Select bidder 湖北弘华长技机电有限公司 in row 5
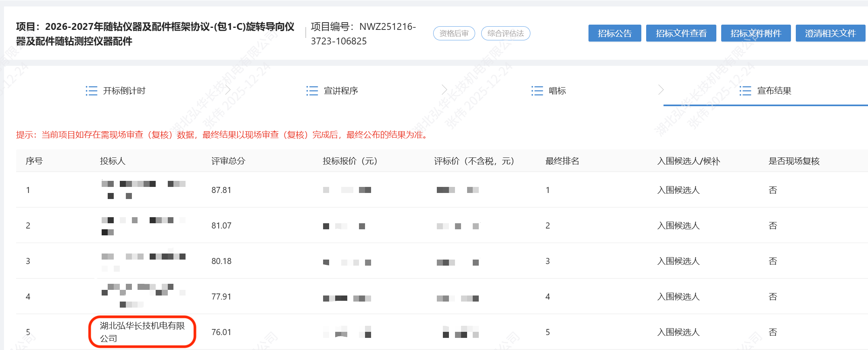The height and width of the screenshot is (350, 868). coord(142,332)
